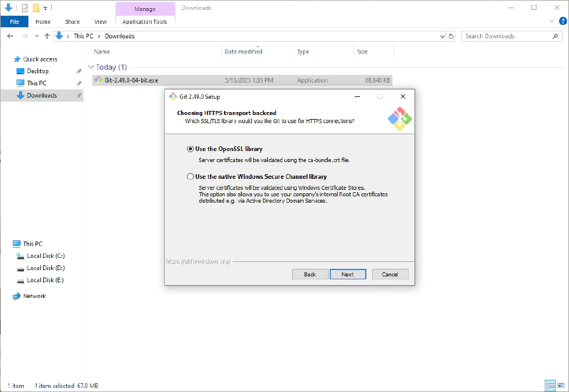Open the Customize Quick Access Toolbar dropdown
This screenshot has height=392, width=569.
(45, 8)
